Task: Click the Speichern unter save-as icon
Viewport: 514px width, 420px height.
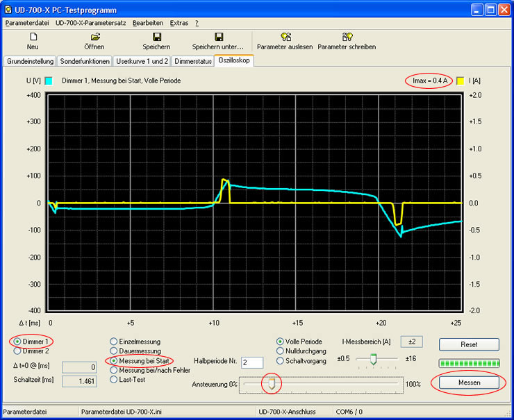Action: click(x=219, y=37)
